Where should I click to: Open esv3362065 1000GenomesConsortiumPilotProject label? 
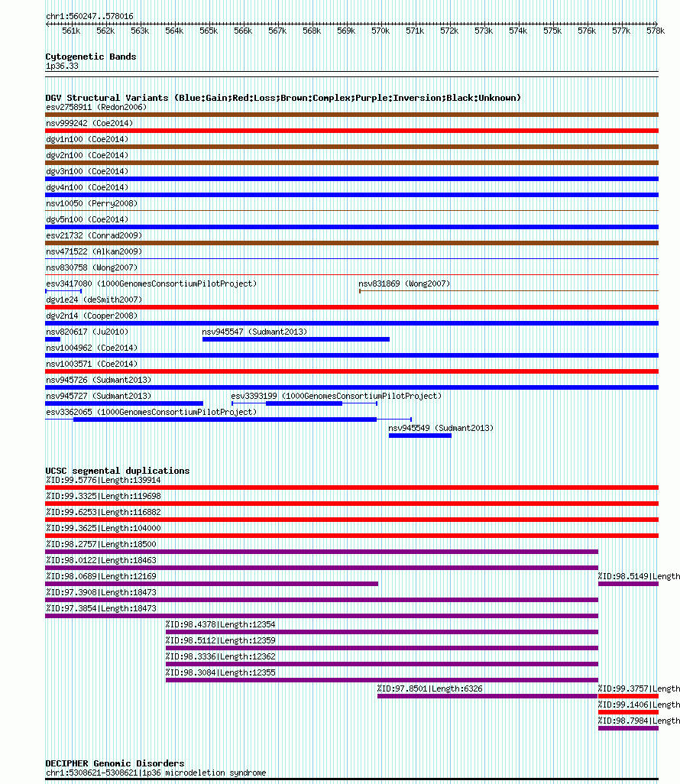[x=151, y=412]
